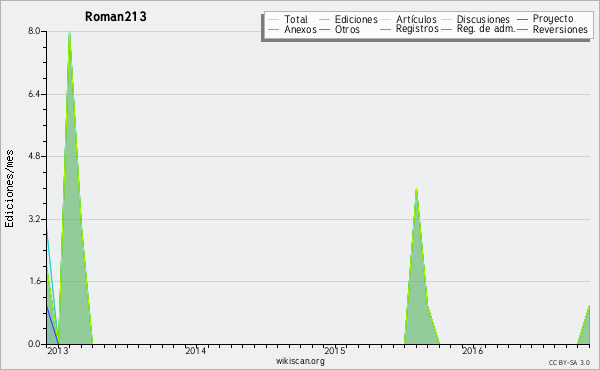Click the yellow Discusiones color line swatch
This screenshot has width=600, height=370.
point(447,19)
